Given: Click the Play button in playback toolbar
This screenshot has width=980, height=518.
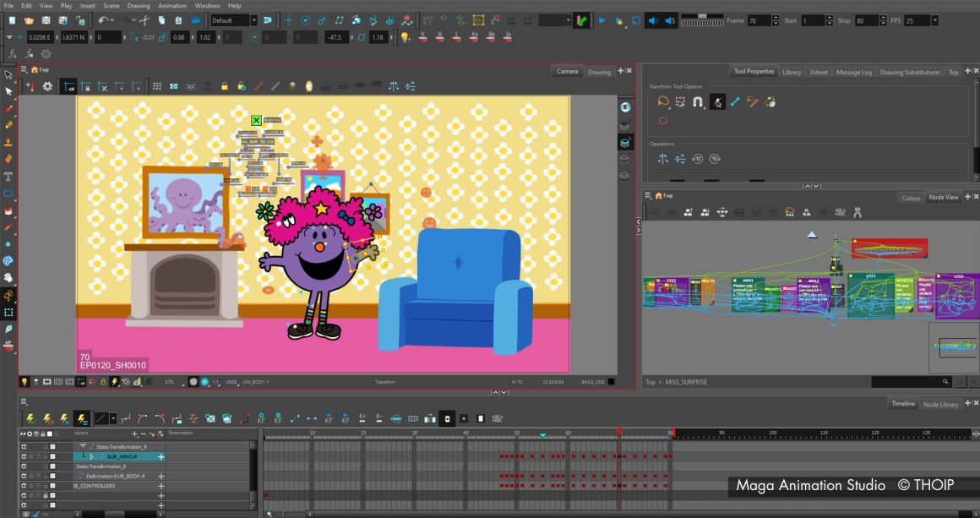Looking at the screenshot, I should [602, 20].
